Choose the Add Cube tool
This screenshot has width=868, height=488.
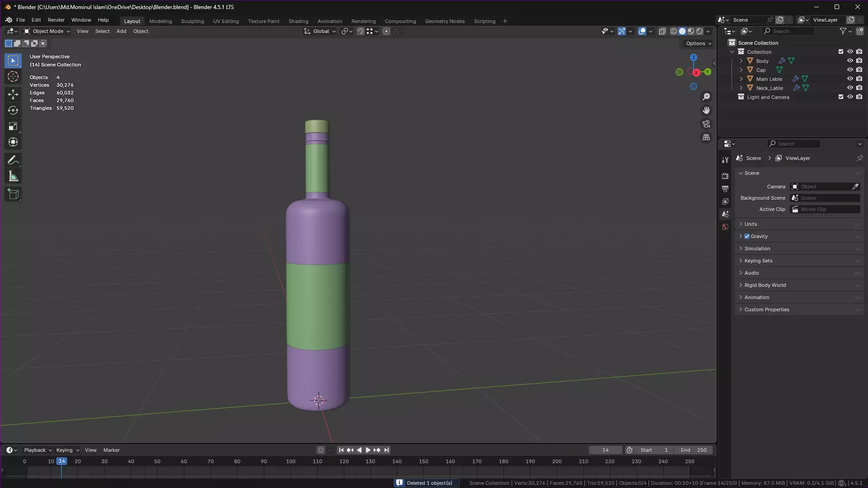(x=13, y=194)
